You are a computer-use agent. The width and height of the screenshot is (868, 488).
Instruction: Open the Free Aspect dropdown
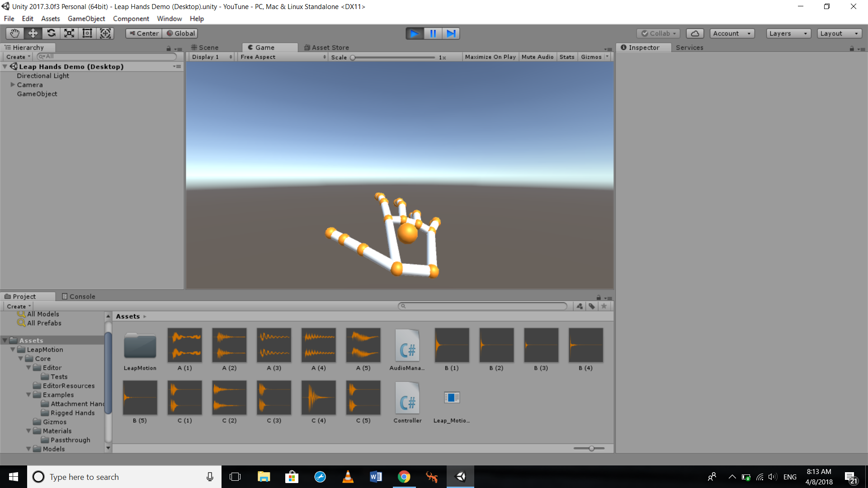(x=283, y=57)
